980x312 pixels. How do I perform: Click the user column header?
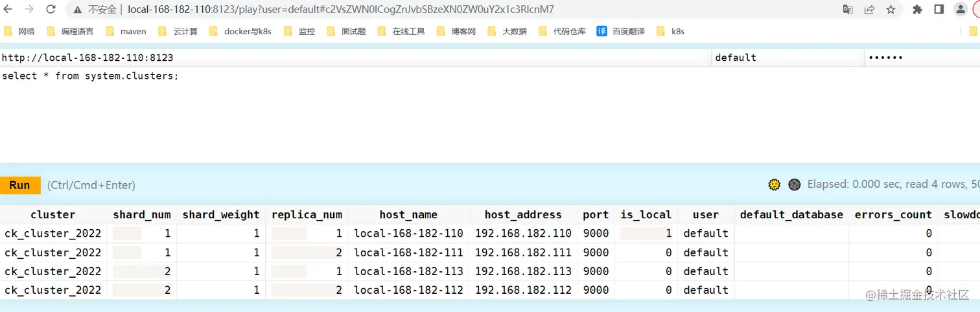click(706, 215)
